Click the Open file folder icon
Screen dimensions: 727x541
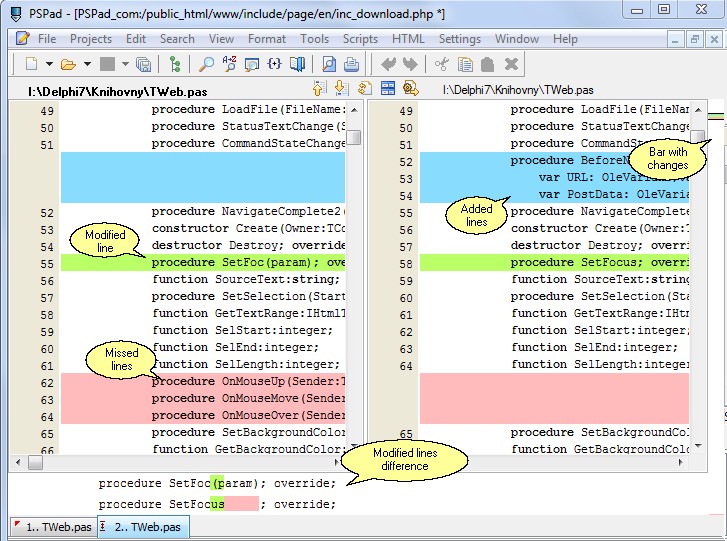pos(68,65)
